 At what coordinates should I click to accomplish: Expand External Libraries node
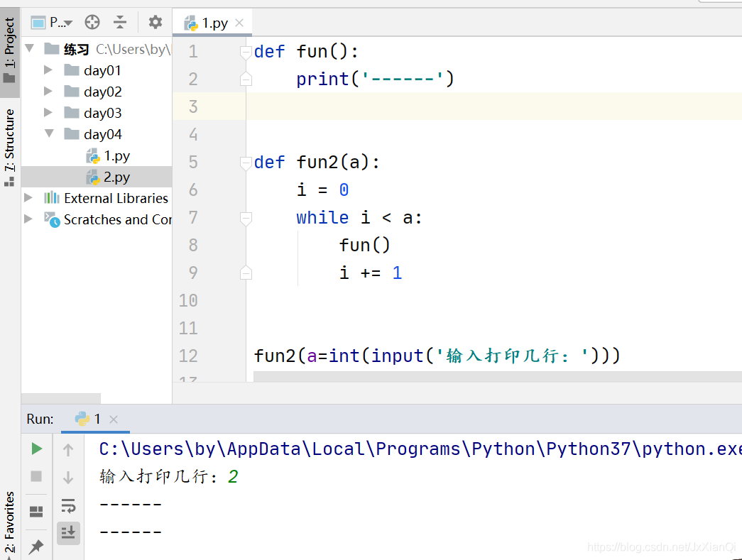28,198
